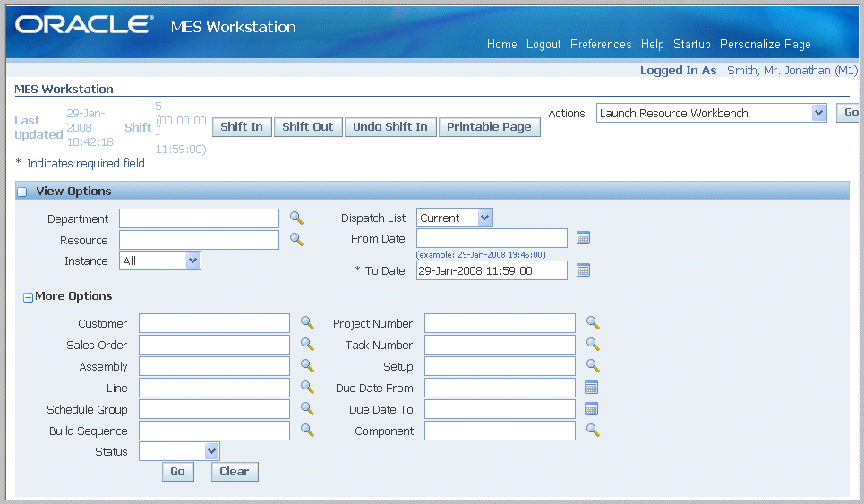Open the To Date calendar picker
The width and height of the screenshot is (864, 504).
coord(583,269)
